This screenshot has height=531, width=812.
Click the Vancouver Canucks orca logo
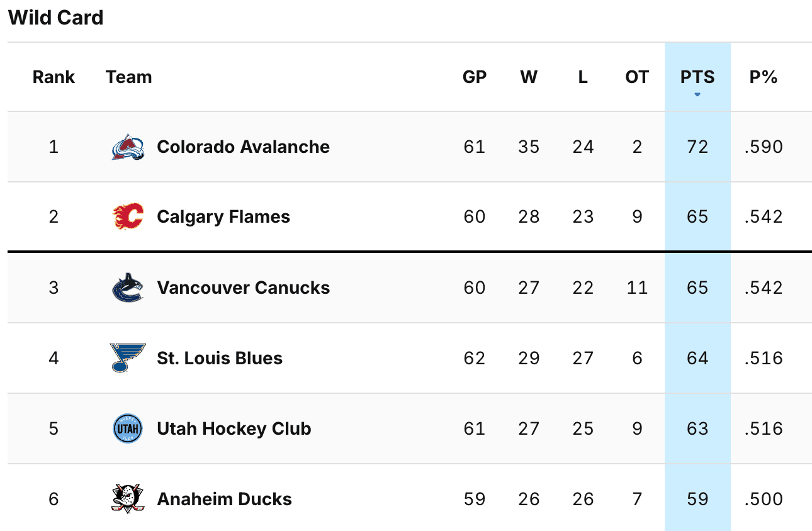coord(128,288)
